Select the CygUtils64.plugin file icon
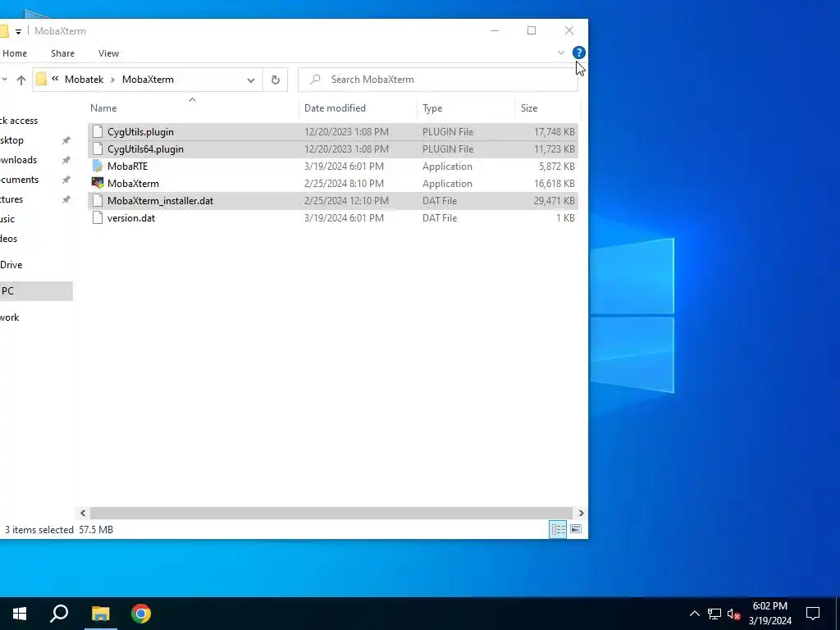840x630 pixels. tap(98, 149)
